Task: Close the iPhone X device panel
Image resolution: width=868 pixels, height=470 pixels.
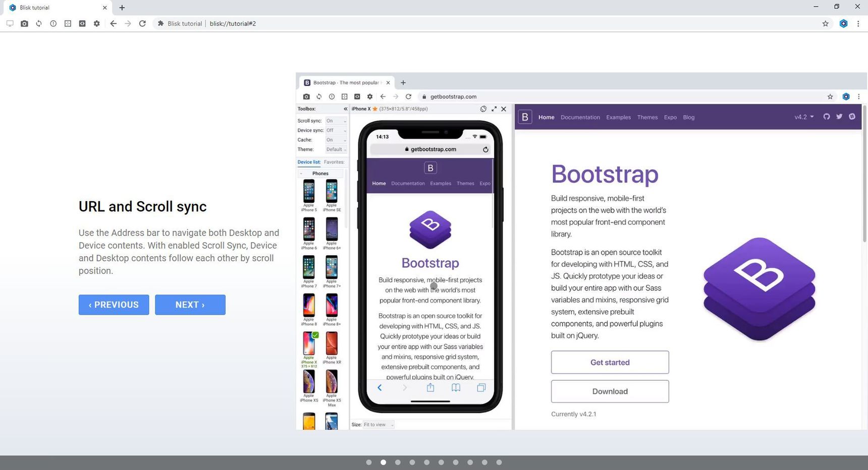Action: pyautogui.click(x=504, y=109)
